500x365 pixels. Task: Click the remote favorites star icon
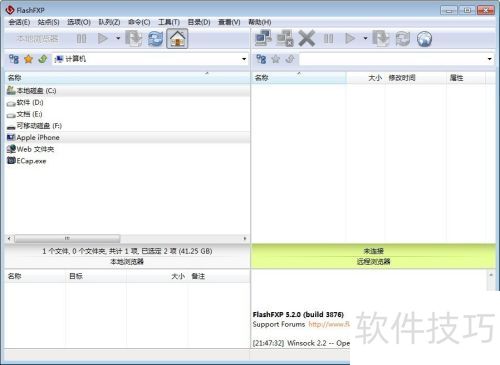click(275, 59)
